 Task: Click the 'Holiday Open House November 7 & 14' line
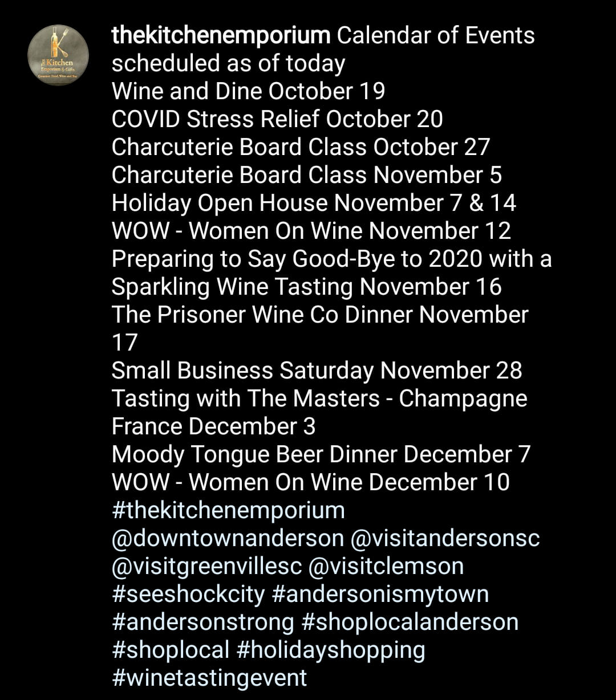click(x=314, y=204)
